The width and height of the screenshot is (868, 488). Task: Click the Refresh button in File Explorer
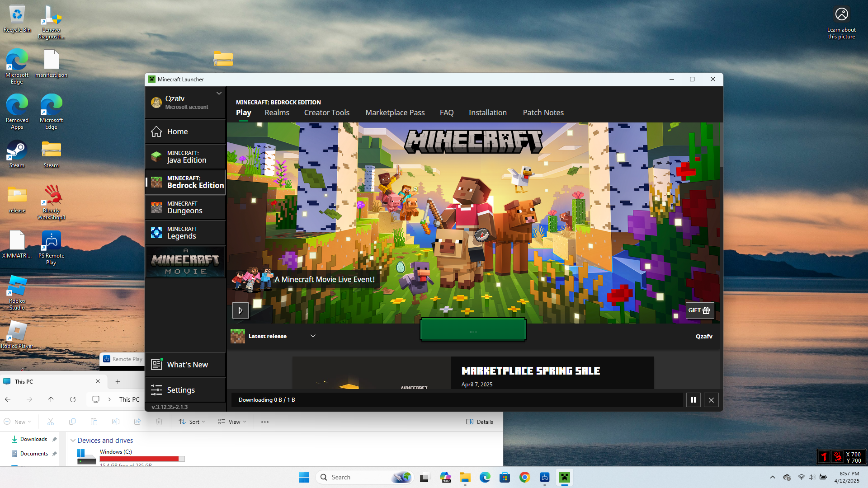[73, 399]
